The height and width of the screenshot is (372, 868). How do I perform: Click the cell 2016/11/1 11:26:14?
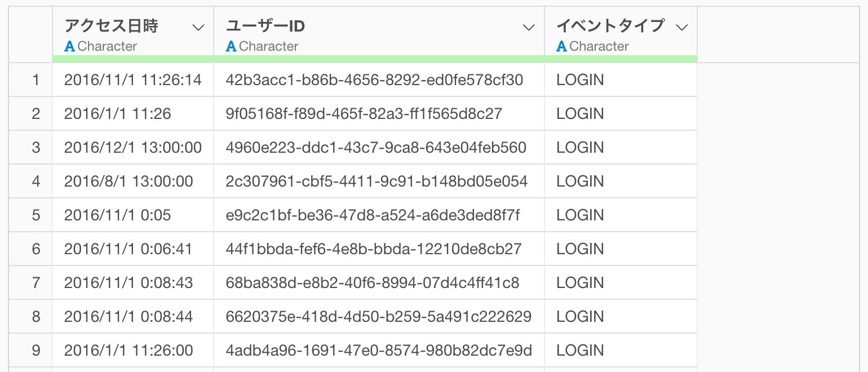click(133, 80)
